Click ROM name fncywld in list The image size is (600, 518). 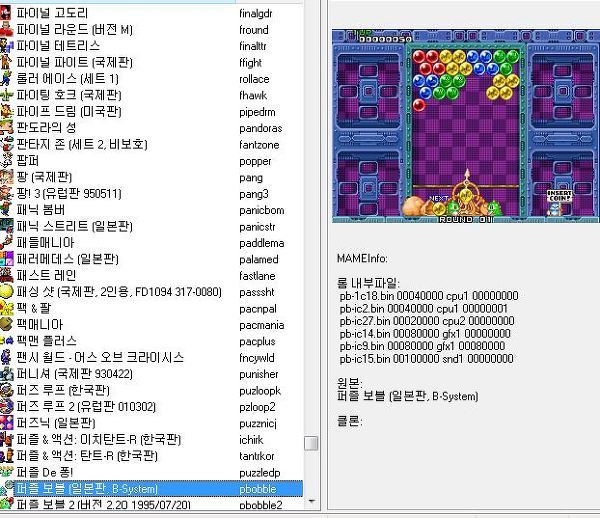tap(257, 358)
